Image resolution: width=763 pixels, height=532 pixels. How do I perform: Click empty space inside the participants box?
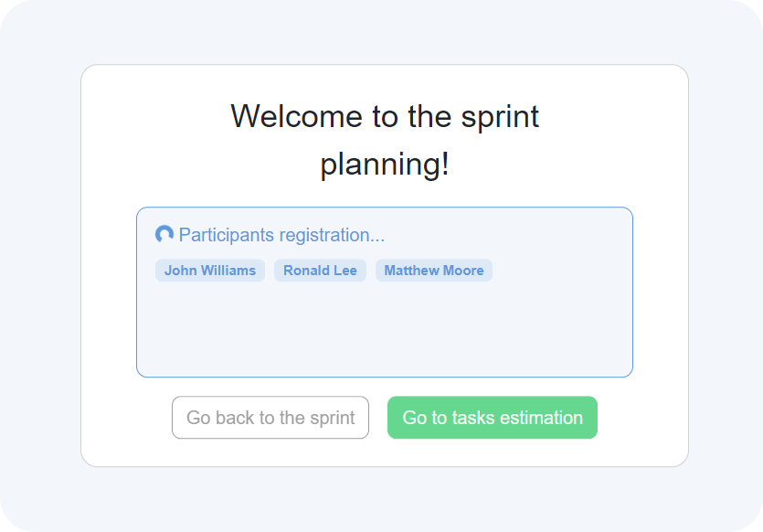pos(384,329)
